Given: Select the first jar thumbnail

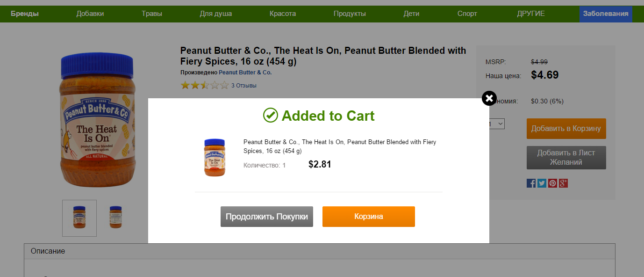Looking at the screenshot, I should (79, 218).
